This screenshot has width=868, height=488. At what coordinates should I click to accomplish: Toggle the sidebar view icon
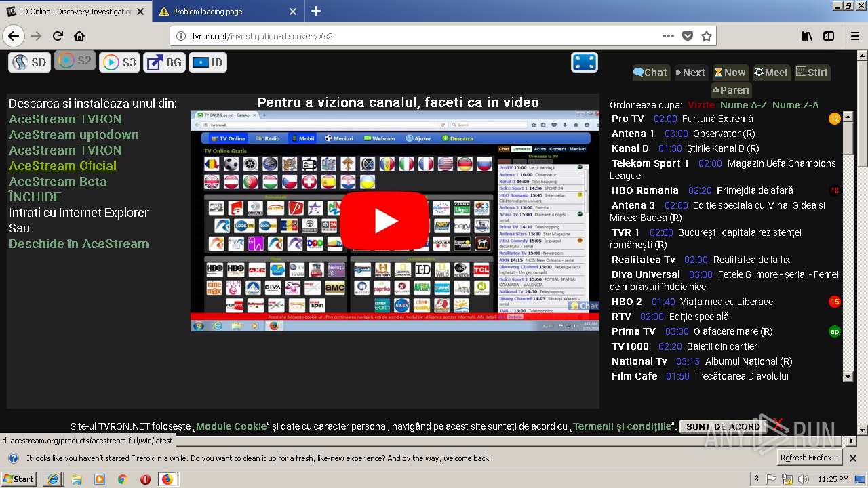point(829,36)
